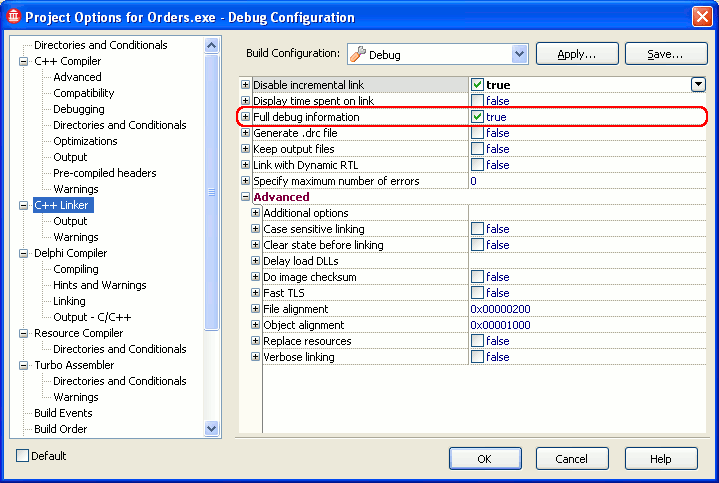Viewport: 719px width, 483px height.
Task: Open the Build Configuration dropdown
Action: tap(519, 54)
